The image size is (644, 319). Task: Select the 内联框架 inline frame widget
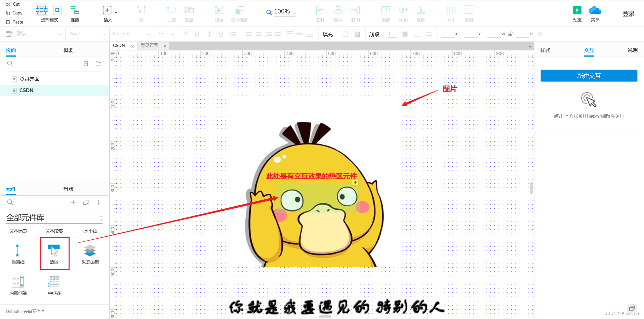point(18,285)
